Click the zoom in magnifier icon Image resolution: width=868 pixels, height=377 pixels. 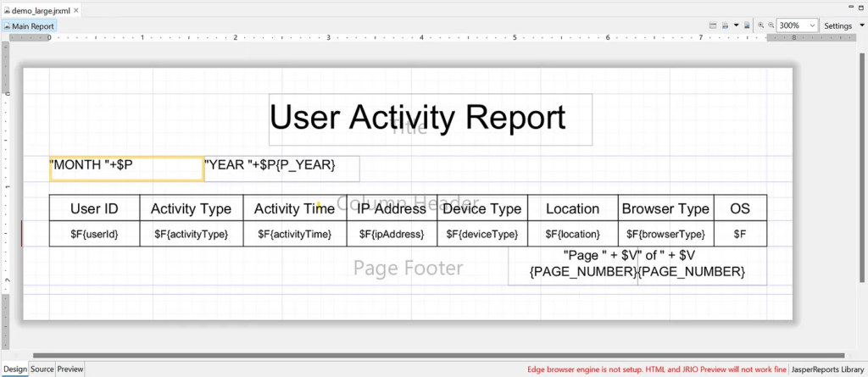pos(761,26)
